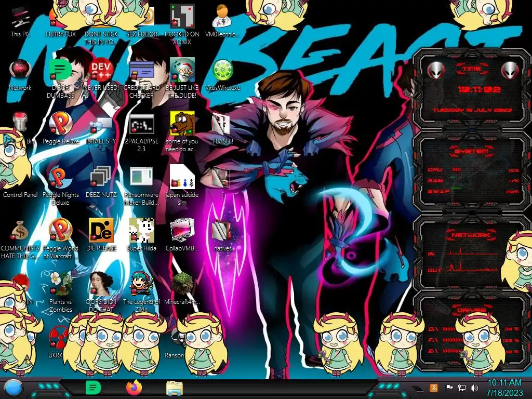Click the NETWORK widget header
This screenshot has height=399, width=532.
click(471, 235)
